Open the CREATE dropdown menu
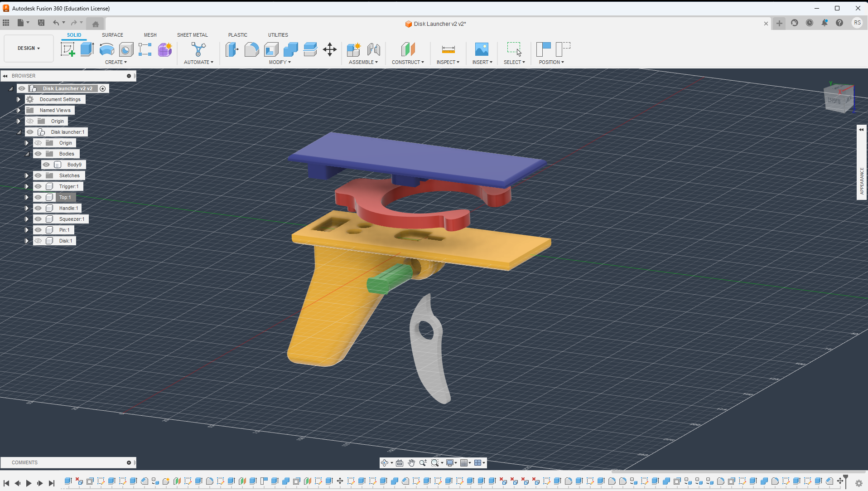The width and height of the screenshot is (868, 491). [x=116, y=62]
